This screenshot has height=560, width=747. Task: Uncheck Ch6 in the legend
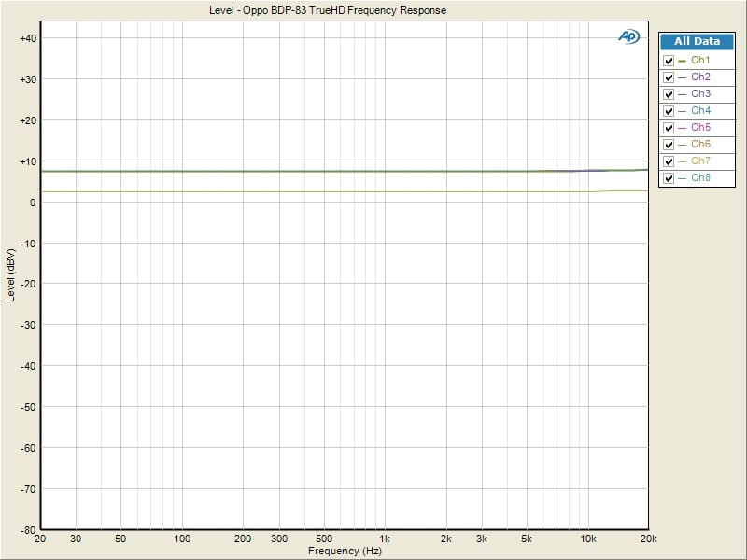[669, 145]
